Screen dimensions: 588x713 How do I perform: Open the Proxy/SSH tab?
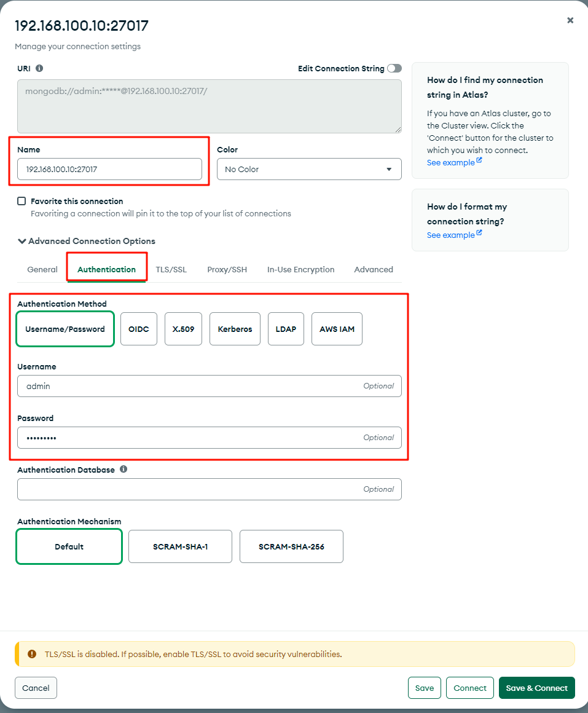(227, 269)
